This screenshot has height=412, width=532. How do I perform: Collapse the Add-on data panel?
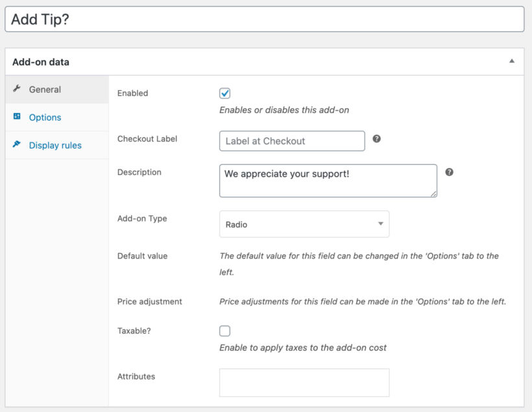[x=512, y=61]
